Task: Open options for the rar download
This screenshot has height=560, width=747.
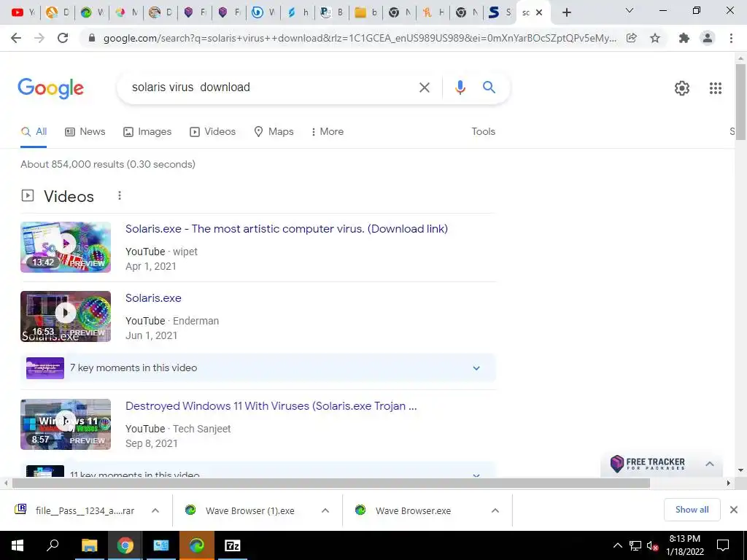Action: [x=155, y=510]
